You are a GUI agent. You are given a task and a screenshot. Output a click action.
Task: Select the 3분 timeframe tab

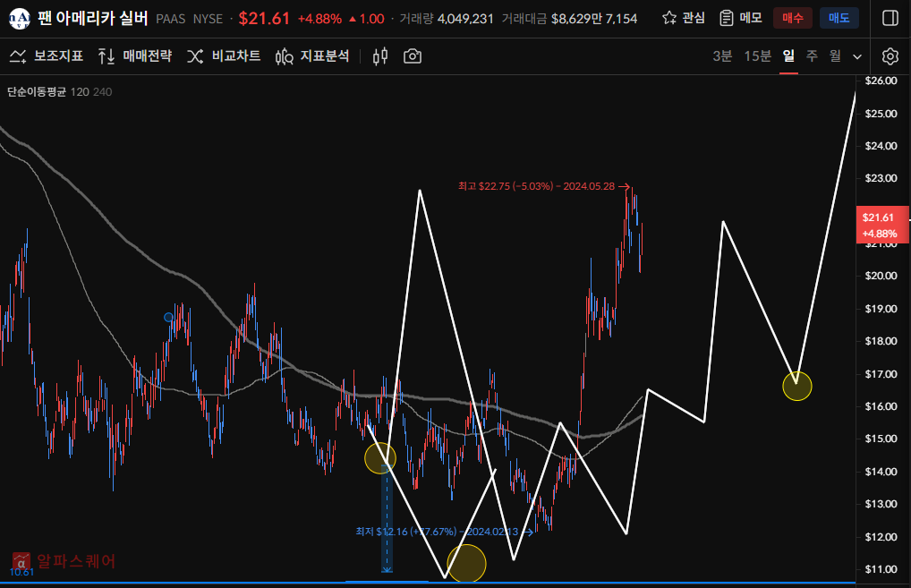(722, 55)
